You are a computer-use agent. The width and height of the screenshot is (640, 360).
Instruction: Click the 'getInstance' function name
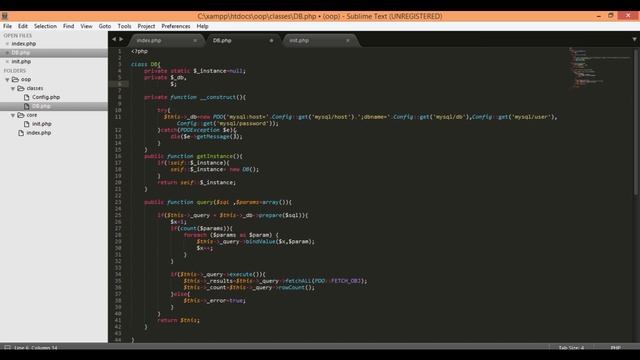[215, 156]
